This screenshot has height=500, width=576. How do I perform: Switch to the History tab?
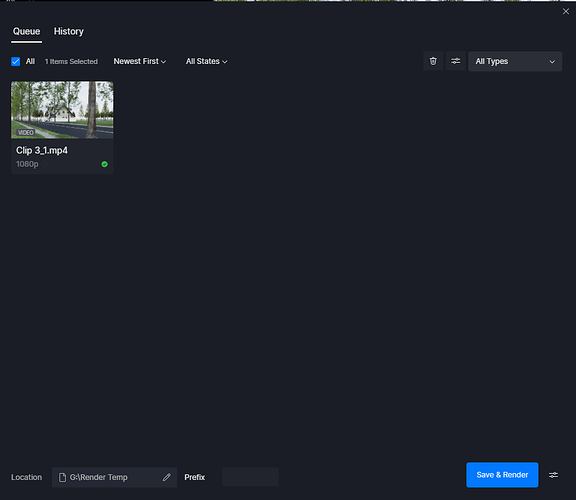click(x=69, y=32)
